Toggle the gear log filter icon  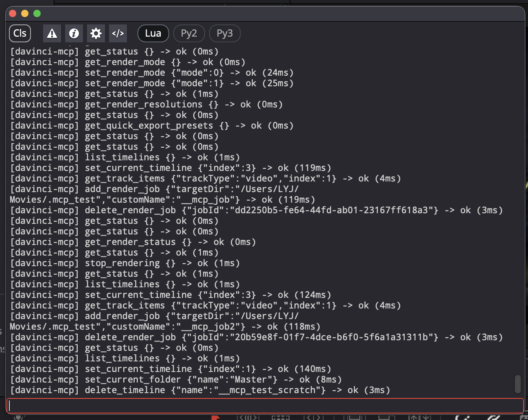(96, 33)
